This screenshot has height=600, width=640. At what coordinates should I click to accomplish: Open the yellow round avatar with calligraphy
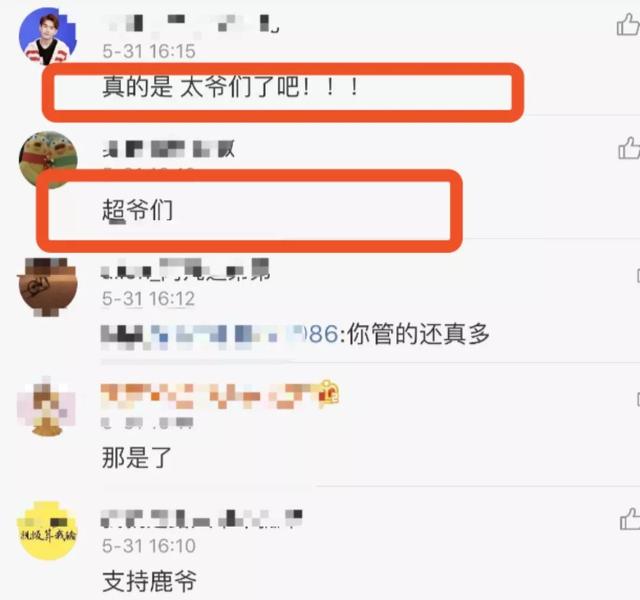(48, 531)
